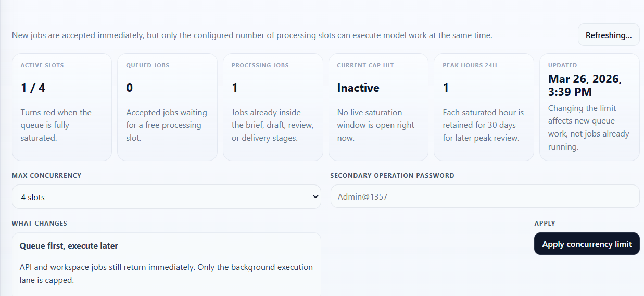Screen dimensions: 644x296
Task: Click the "API and workspace jobs" paragraph
Action: pyautogui.click(x=166, y=274)
